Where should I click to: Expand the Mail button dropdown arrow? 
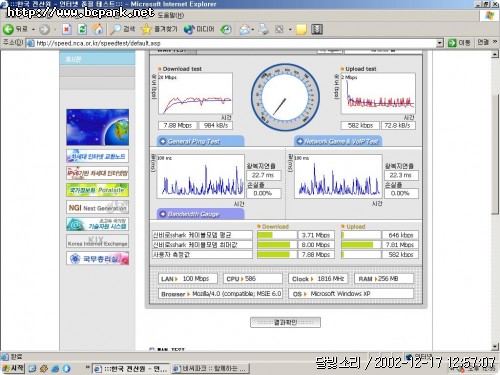[253, 30]
